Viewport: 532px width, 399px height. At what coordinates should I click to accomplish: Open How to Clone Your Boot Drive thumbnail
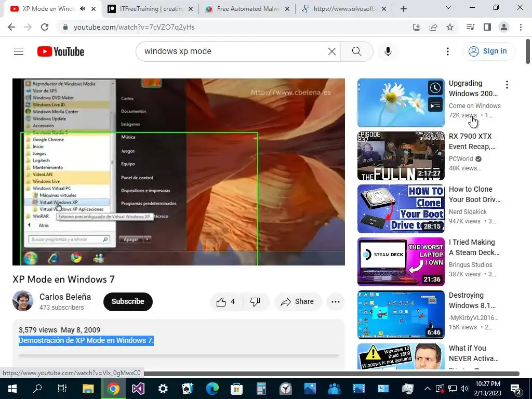point(401,209)
